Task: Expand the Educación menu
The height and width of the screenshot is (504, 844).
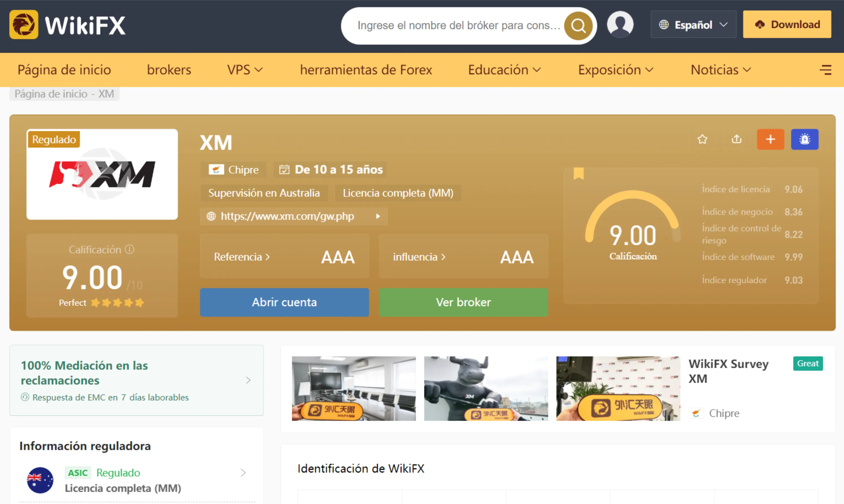Action: point(504,70)
